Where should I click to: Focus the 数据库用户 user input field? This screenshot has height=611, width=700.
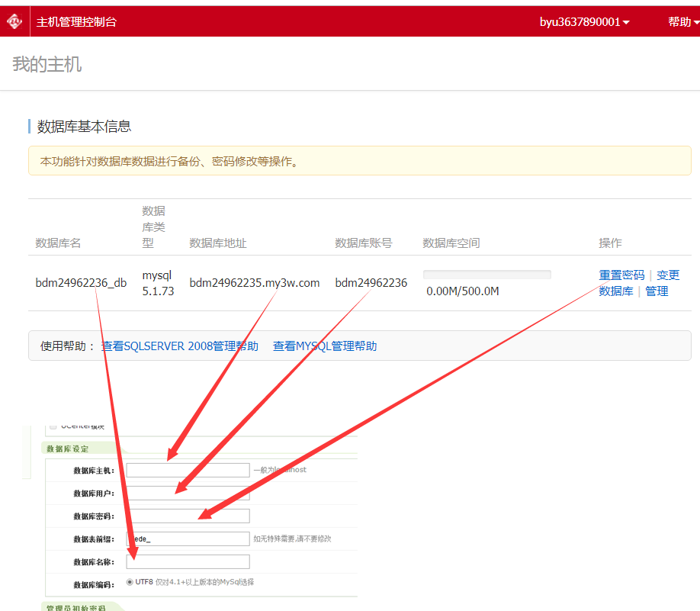coord(188,493)
